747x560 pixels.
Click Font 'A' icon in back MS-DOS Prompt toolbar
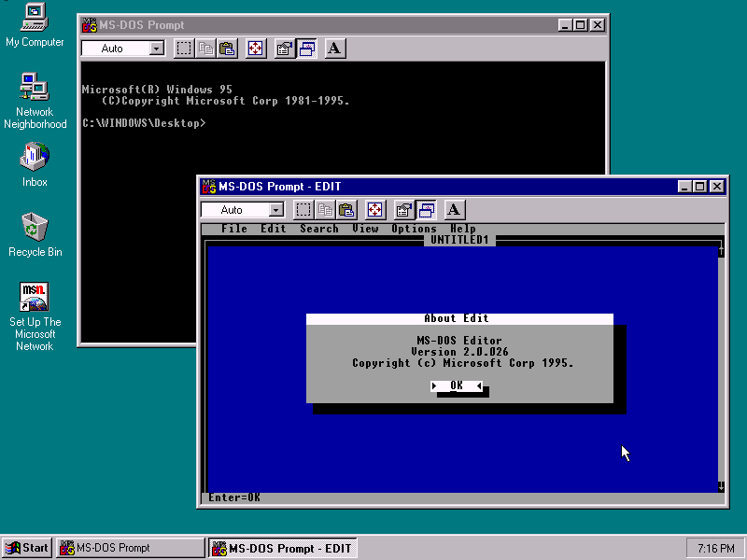(x=334, y=49)
